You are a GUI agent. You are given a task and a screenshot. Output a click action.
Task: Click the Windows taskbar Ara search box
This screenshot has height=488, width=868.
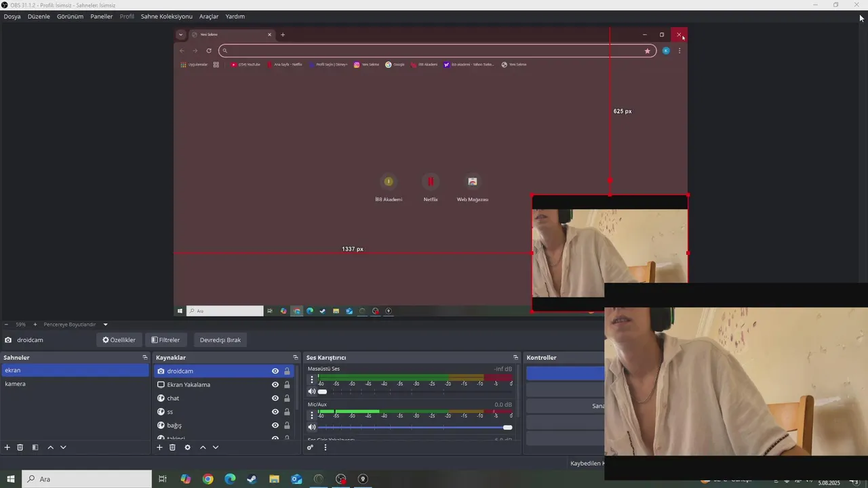pos(87,479)
